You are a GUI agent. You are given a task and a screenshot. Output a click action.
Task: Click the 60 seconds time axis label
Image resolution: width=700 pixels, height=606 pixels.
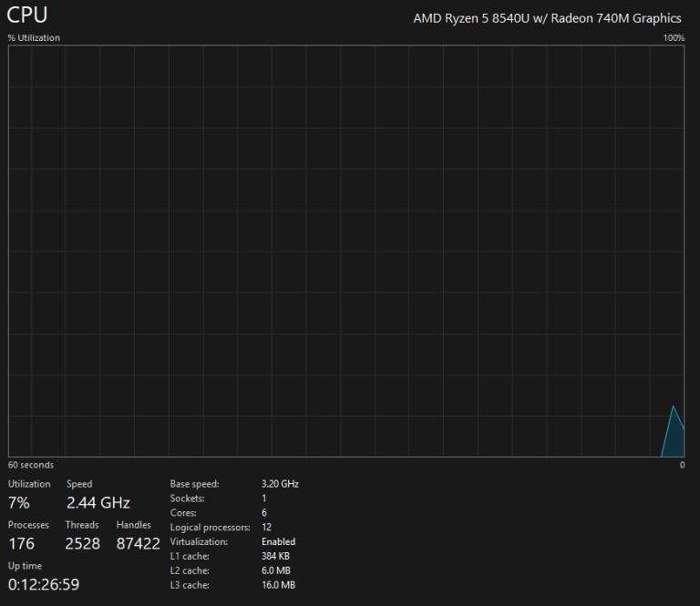(31, 466)
